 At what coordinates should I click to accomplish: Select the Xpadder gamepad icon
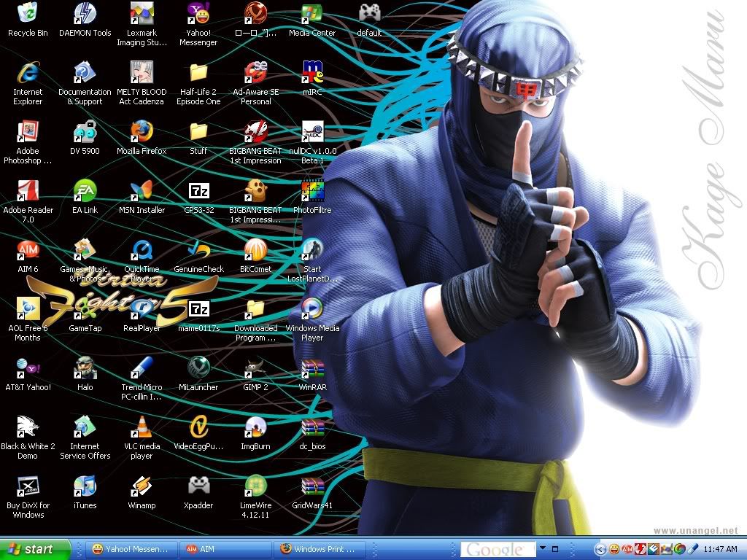pos(198,486)
